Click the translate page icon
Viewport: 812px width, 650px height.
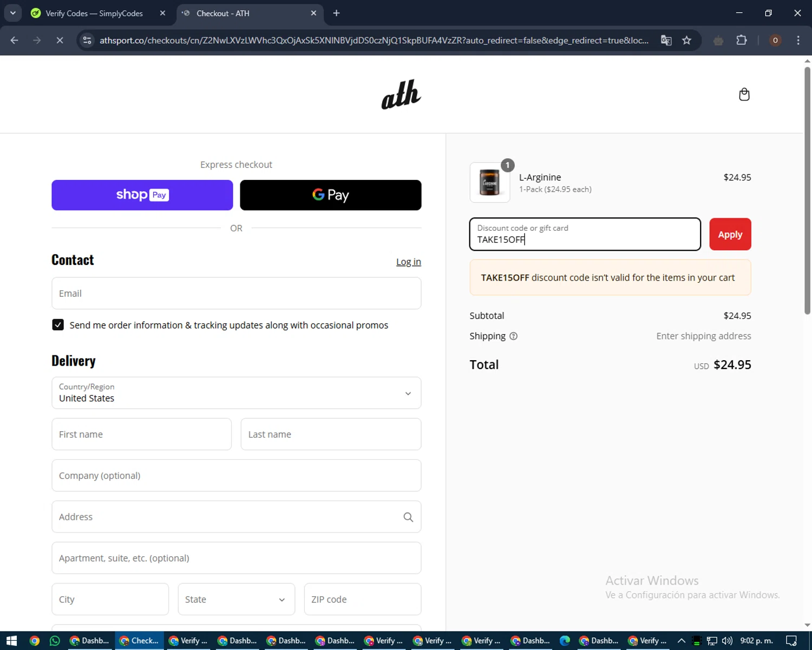click(666, 40)
